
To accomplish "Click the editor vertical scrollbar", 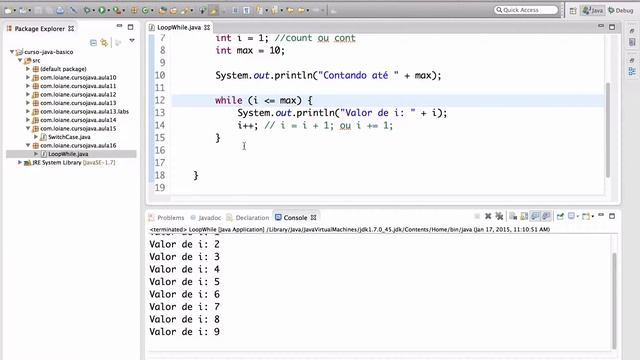I will (x=608, y=130).
